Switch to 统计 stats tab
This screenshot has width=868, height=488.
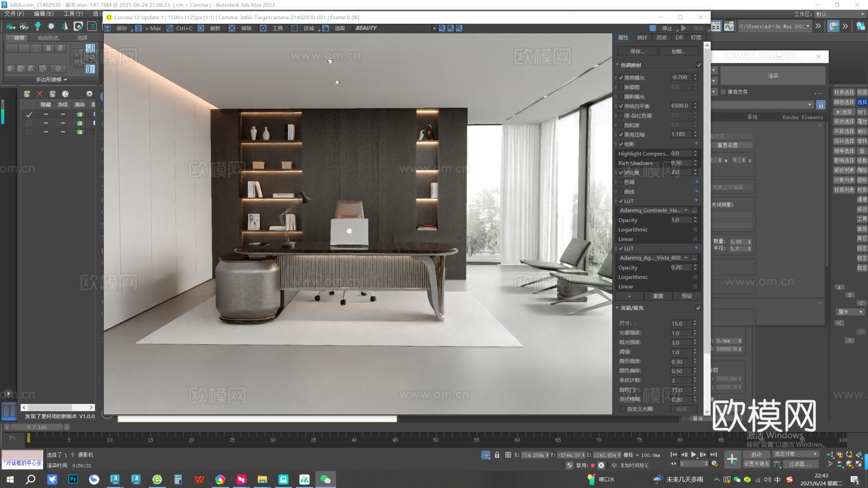(642, 38)
